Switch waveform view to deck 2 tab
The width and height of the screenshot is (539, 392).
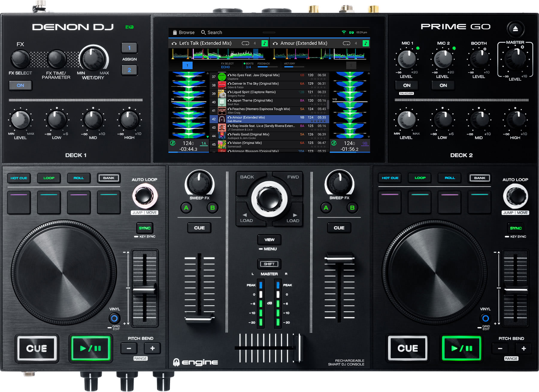[x=351, y=65]
